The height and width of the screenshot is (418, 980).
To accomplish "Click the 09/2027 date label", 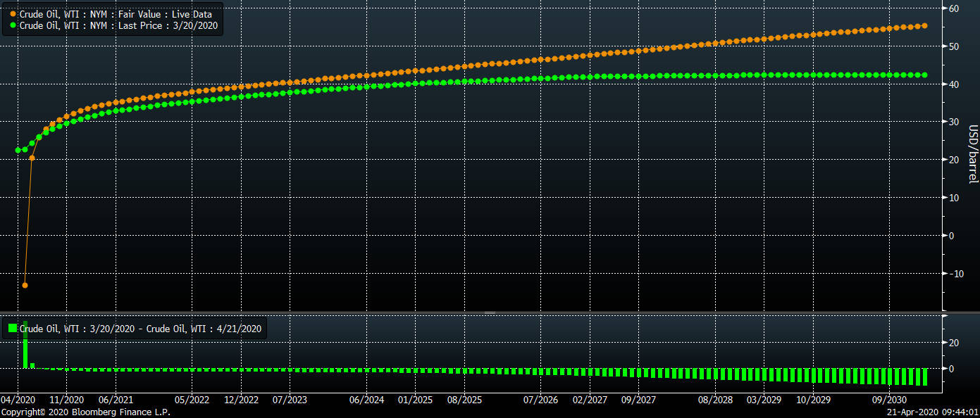I will [638, 400].
